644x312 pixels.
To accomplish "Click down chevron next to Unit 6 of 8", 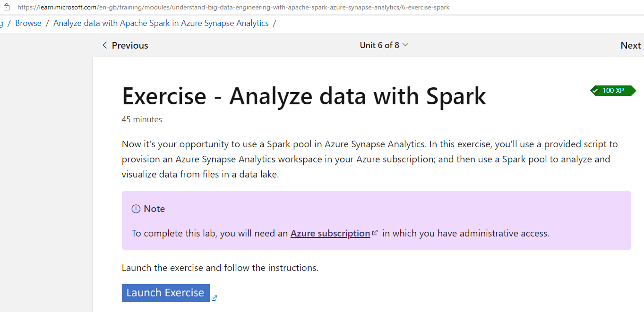I will click(x=405, y=45).
